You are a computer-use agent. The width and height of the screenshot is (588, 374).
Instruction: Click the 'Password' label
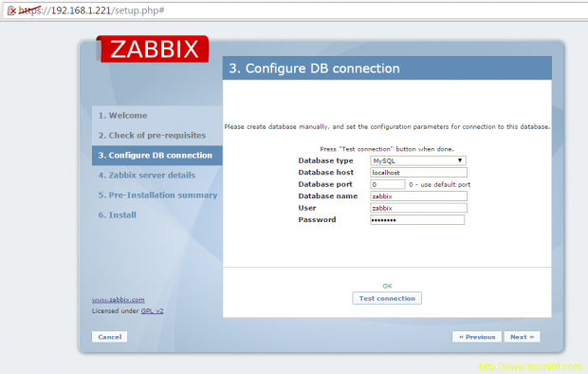(317, 219)
